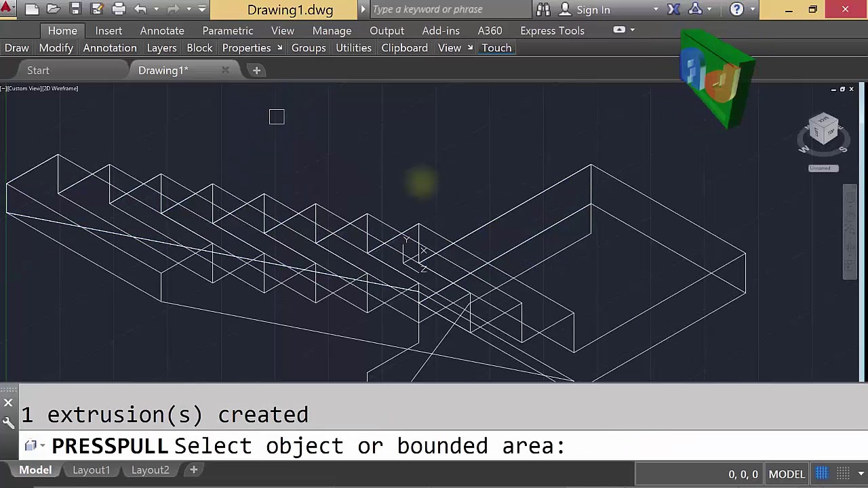This screenshot has width=868, height=488.
Task: Undo the last action
Action: [x=140, y=9]
